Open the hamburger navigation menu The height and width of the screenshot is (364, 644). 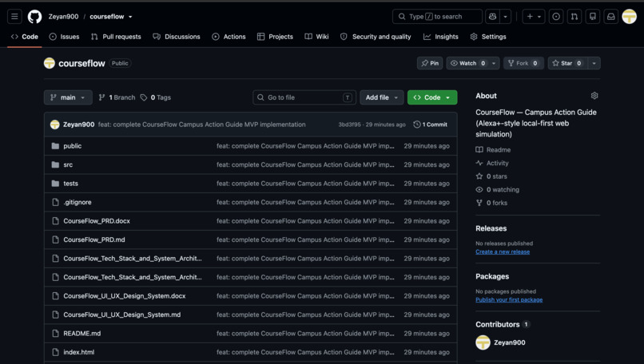tap(14, 17)
